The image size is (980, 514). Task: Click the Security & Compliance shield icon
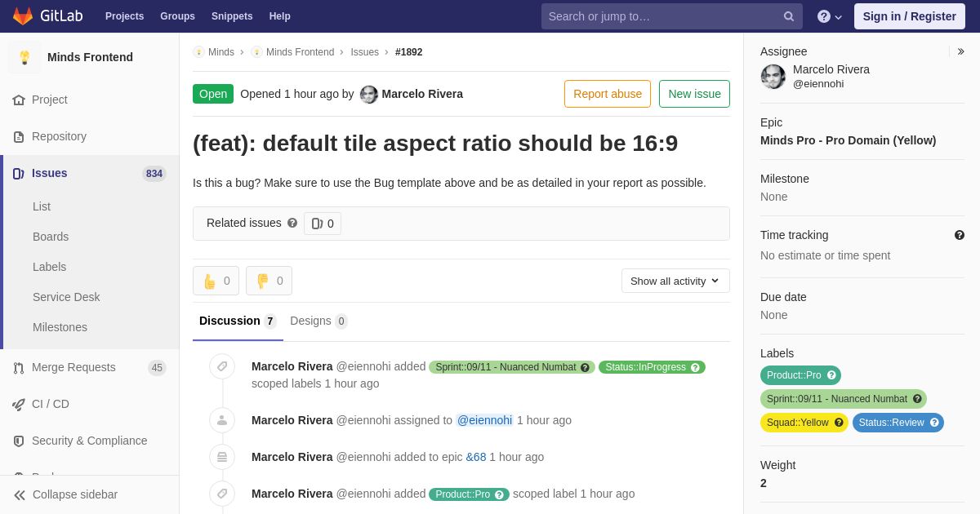tap(19, 441)
